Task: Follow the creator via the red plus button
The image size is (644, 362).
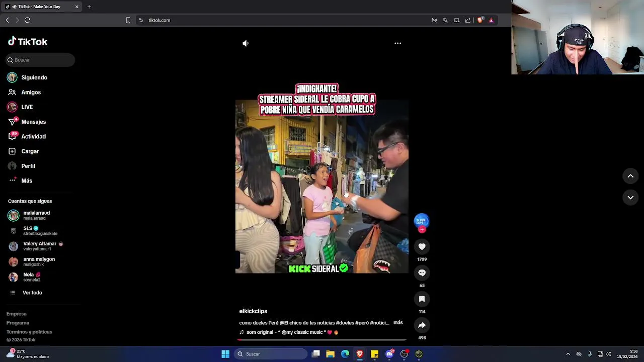Action: tap(422, 229)
